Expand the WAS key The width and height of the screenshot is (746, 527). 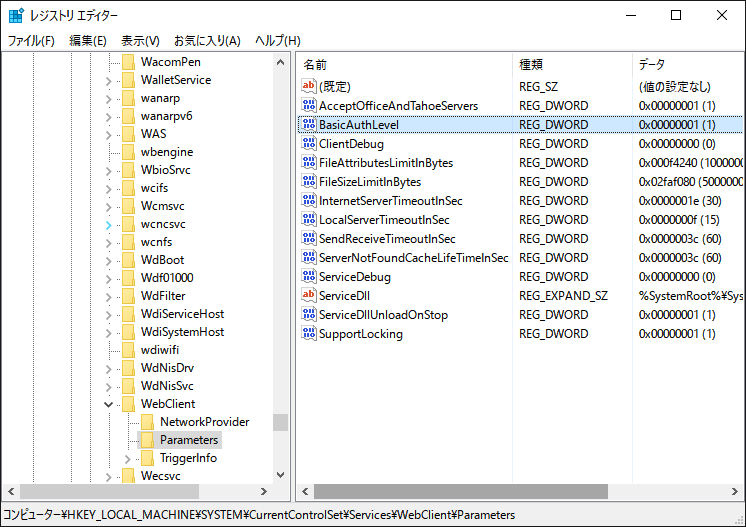[108, 135]
